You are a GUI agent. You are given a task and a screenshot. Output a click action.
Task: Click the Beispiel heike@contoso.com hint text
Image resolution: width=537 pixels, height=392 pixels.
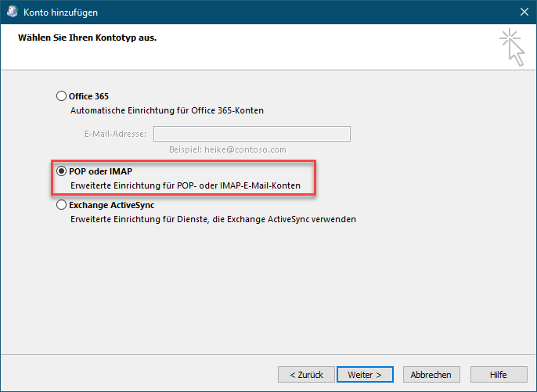point(227,149)
